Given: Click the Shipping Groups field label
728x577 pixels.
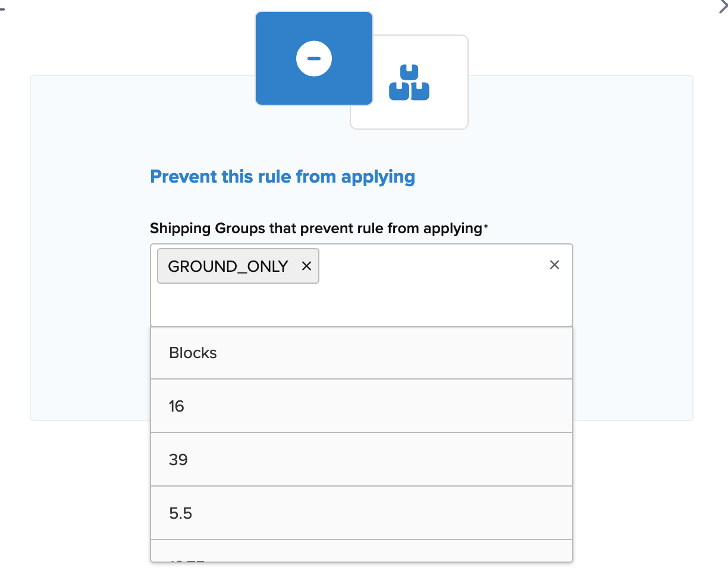Looking at the screenshot, I should pyautogui.click(x=315, y=228).
